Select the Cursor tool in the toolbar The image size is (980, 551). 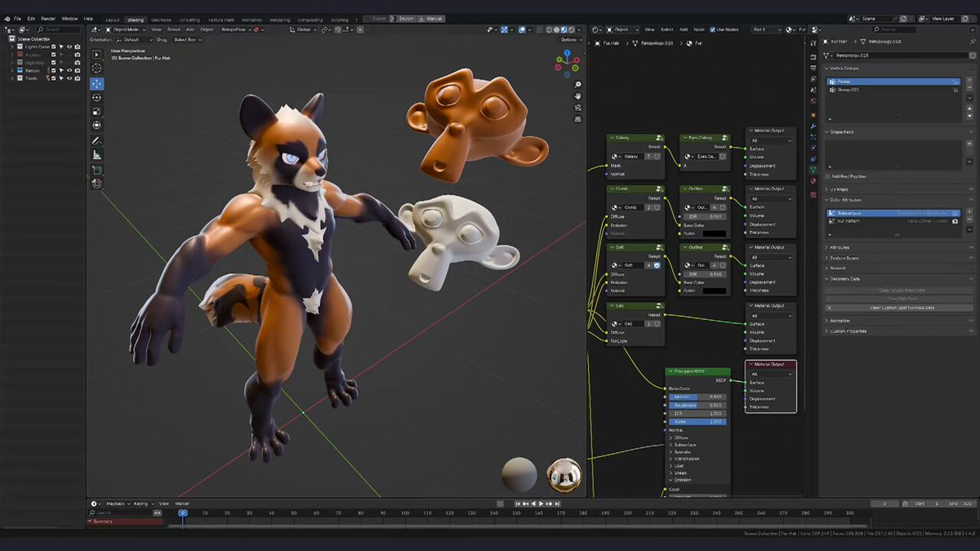(x=97, y=69)
